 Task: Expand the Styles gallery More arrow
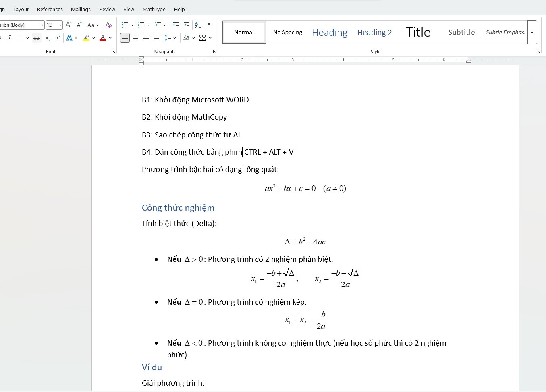coord(532,32)
